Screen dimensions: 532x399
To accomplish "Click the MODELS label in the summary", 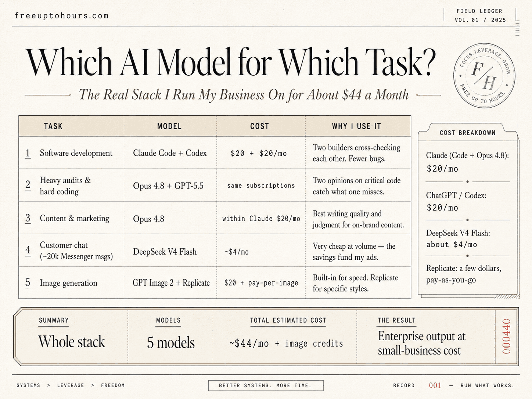I will pyautogui.click(x=168, y=320).
